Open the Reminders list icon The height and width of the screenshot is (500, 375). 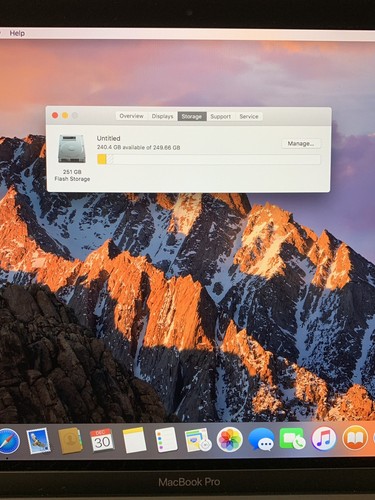click(166, 440)
